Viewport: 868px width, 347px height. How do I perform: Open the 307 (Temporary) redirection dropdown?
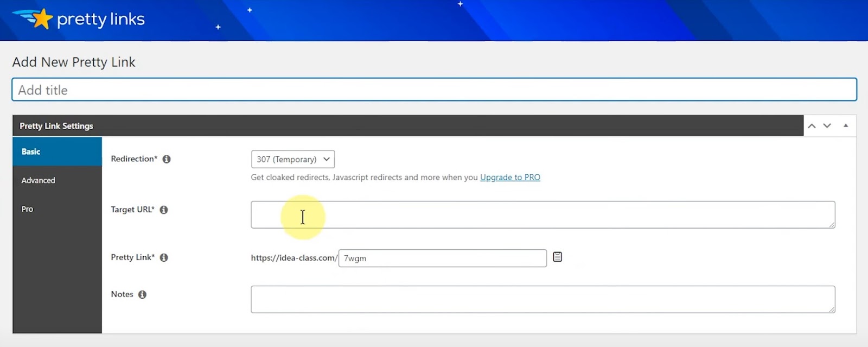coord(293,159)
